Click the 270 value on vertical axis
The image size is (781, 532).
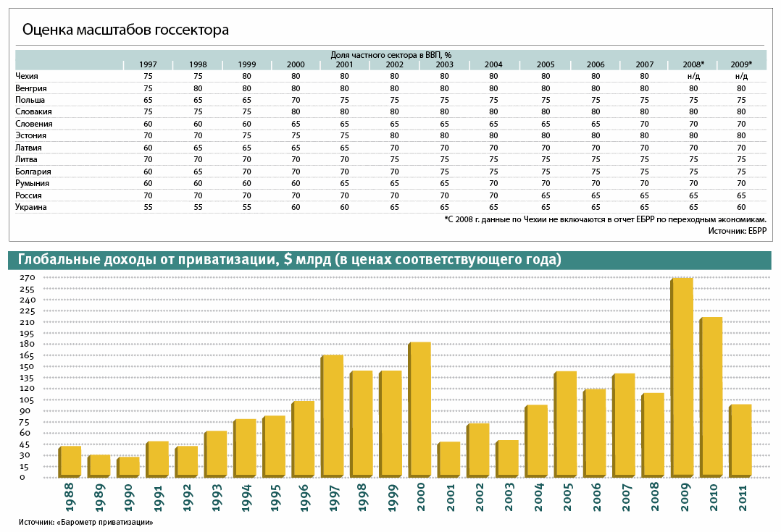click(26, 278)
